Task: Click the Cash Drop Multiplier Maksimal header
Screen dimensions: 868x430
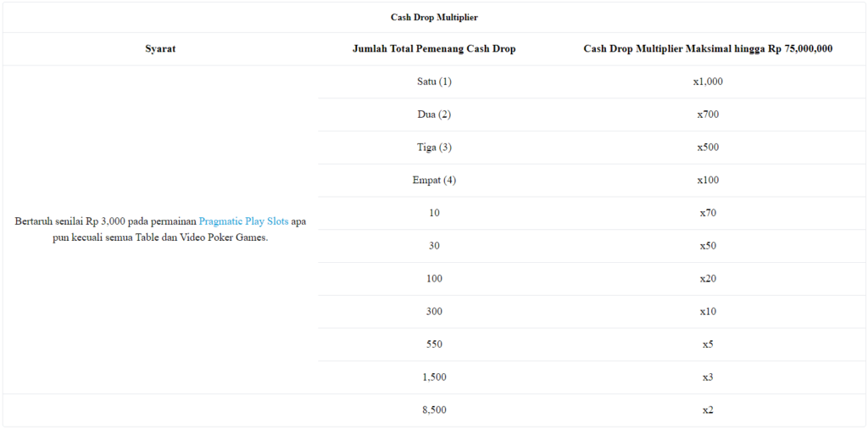Action: click(x=708, y=48)
